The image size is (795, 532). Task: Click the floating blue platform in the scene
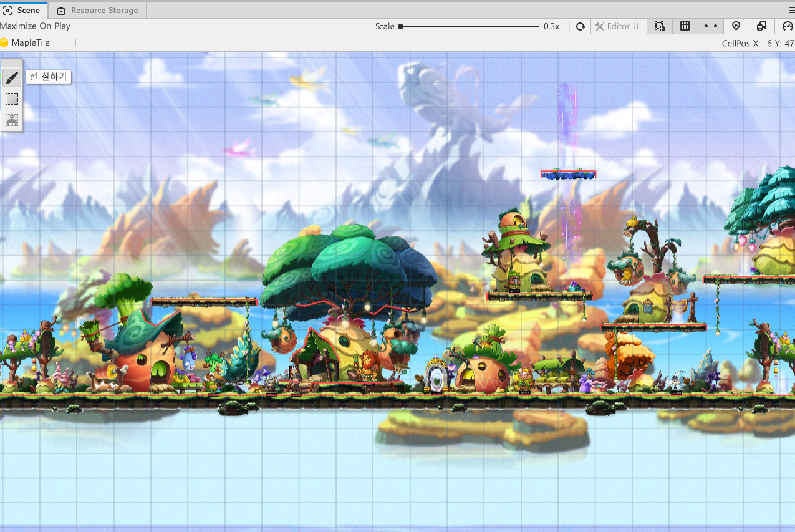click(568, 175)
